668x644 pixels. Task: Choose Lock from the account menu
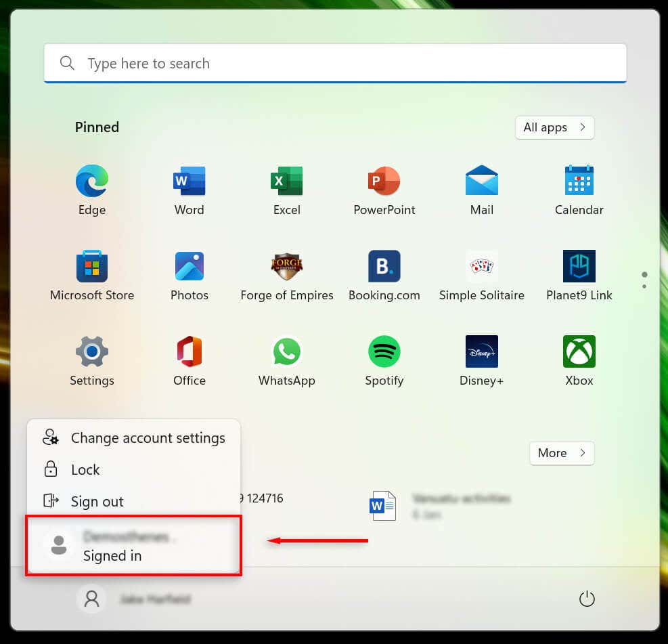click(134, 470)
